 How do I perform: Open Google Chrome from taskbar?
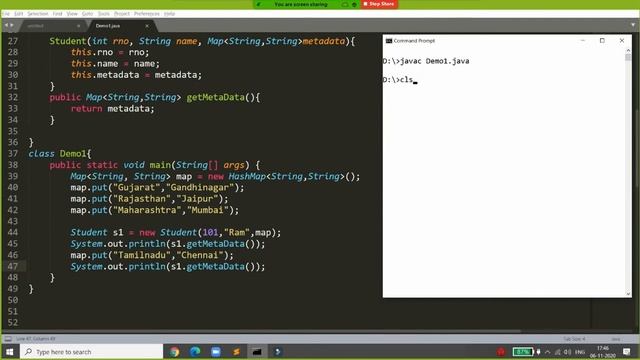[x=174, y=351]
